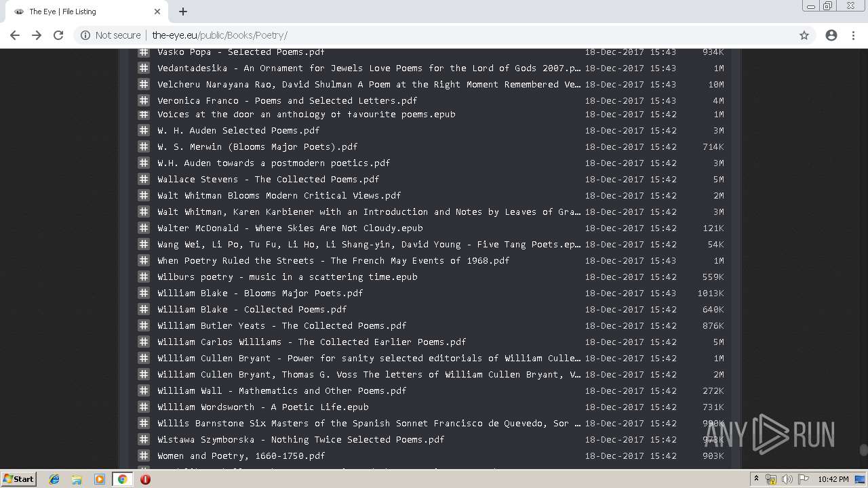Open Velcheru Narayana Rao poem file
This screenshot has width=868, height=488.
pos(369,84)
